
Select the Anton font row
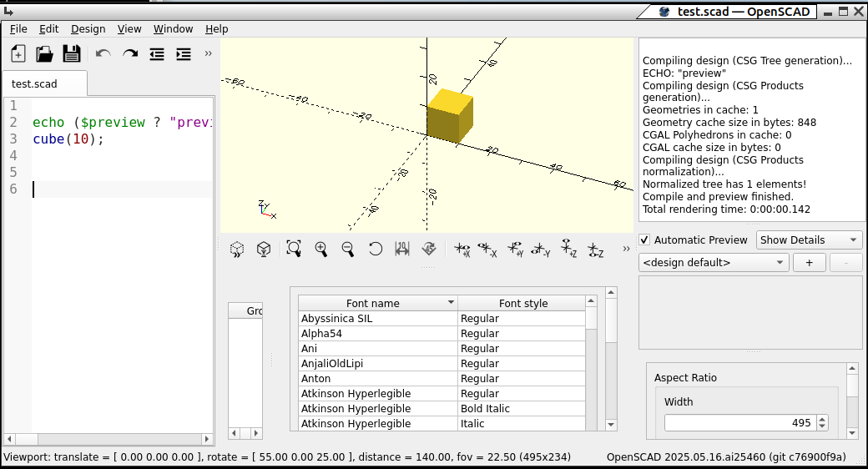[x=377, y=379]
